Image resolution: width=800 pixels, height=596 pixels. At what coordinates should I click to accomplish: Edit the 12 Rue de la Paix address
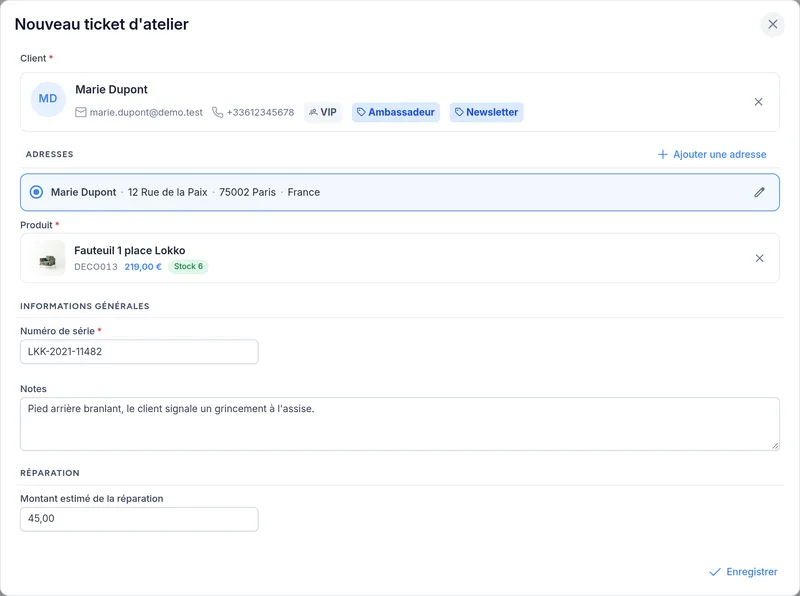(759, 192)
